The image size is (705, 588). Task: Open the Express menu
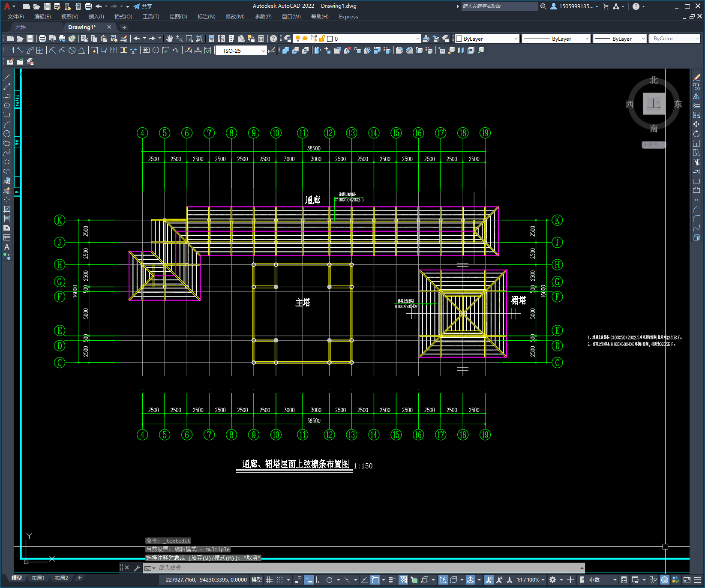pos(348,17)
